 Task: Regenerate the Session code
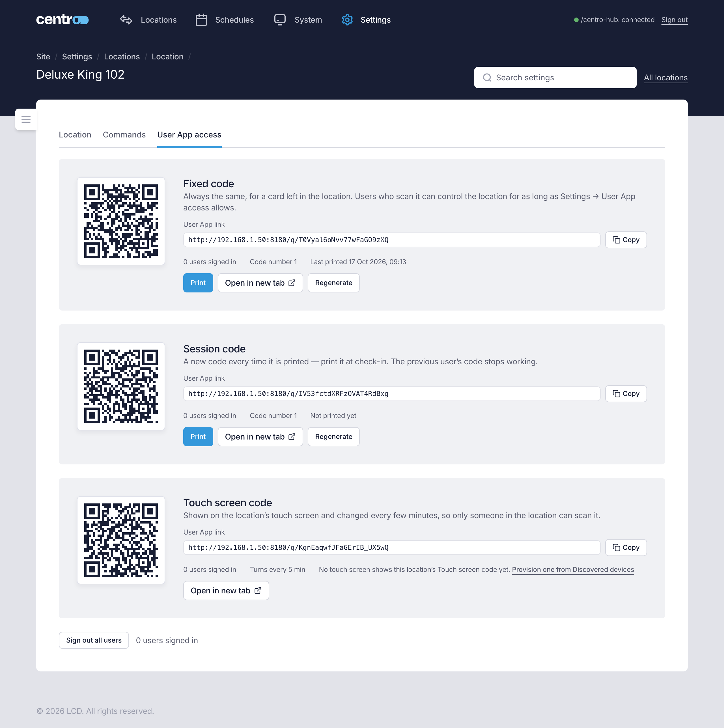[x=333, y=437]
